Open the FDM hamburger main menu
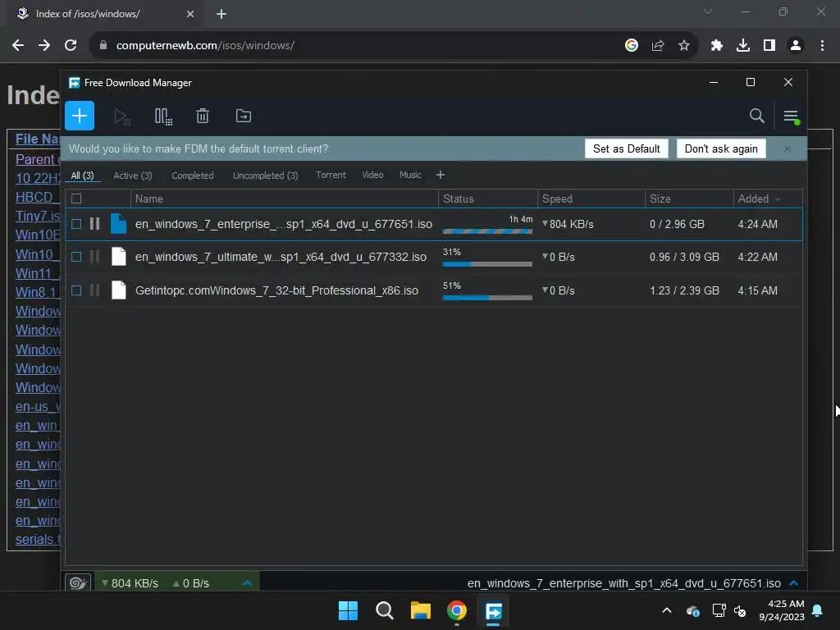 point(792,116)
